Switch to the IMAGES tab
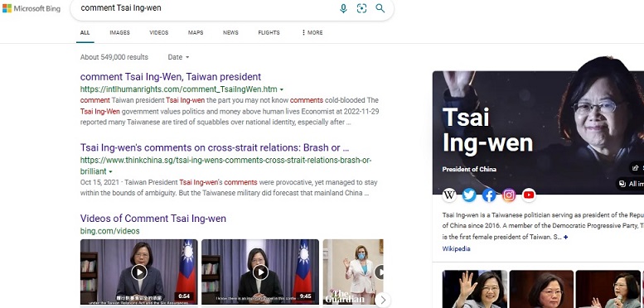This screenshot has width=644, height=308. [119, 33]
